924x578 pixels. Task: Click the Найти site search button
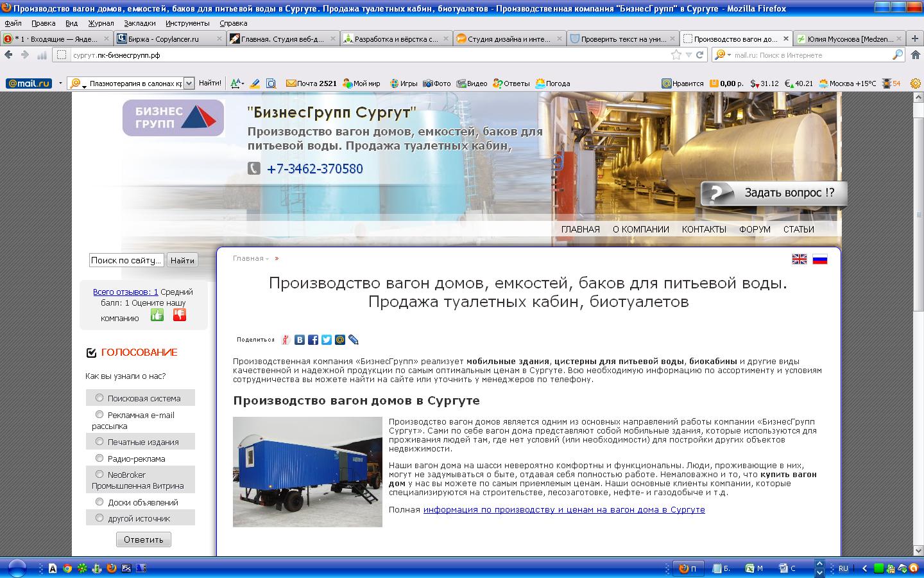[x=182, y=260]
